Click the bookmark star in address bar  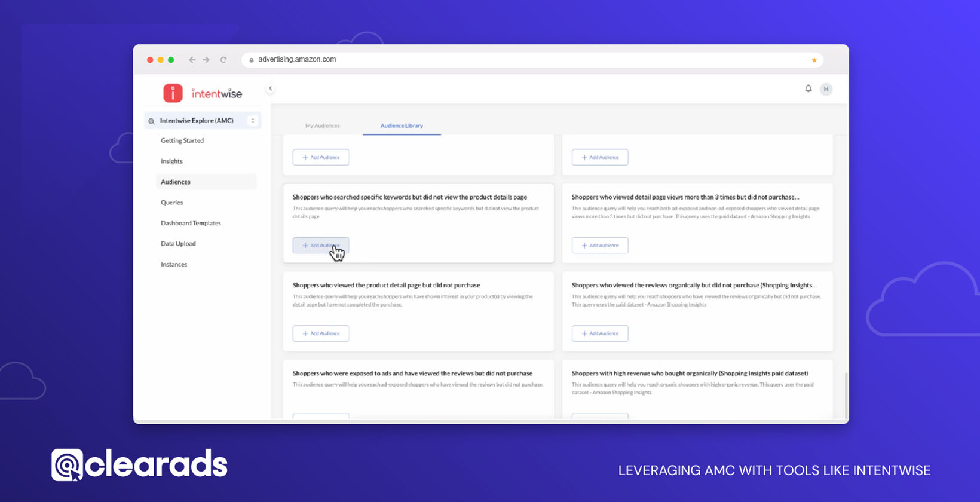[814, 60]
